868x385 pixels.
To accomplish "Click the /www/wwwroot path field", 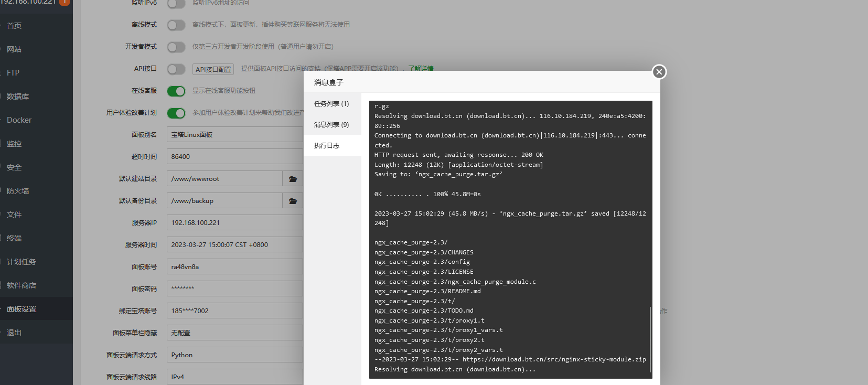I will pyautogui.click(x=224, y=179).
